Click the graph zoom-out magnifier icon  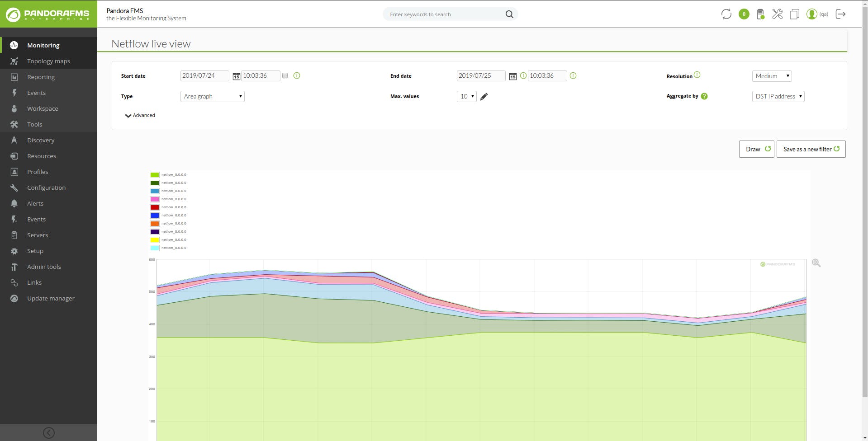pyautogui.click(x=816, y=263)
